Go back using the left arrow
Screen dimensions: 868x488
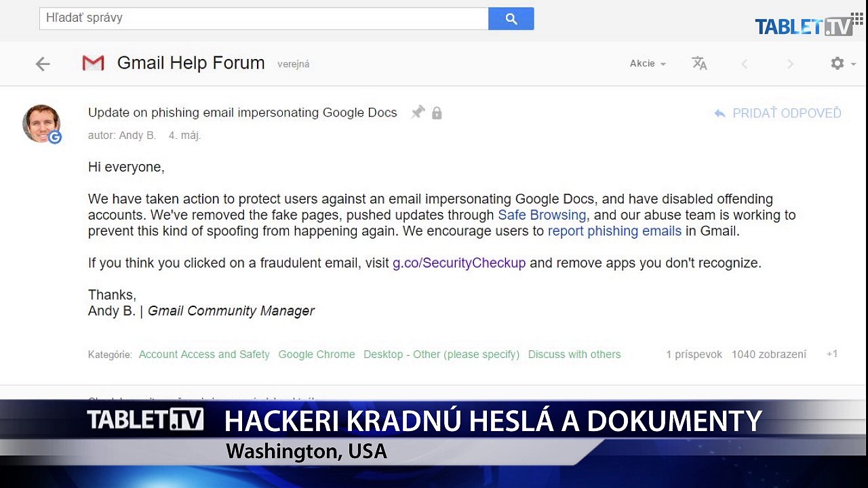[x=43, y=64]
